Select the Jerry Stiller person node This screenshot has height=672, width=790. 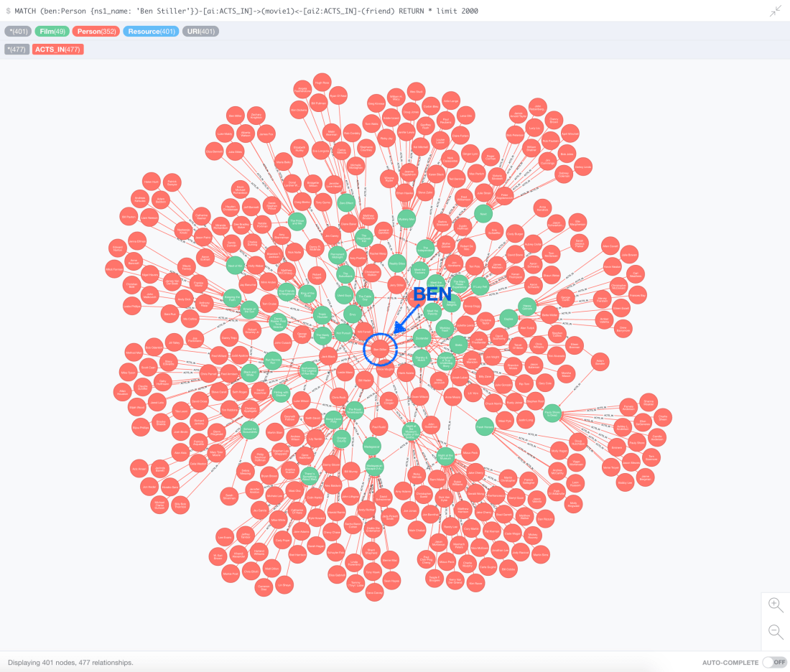tap(396, 284)
